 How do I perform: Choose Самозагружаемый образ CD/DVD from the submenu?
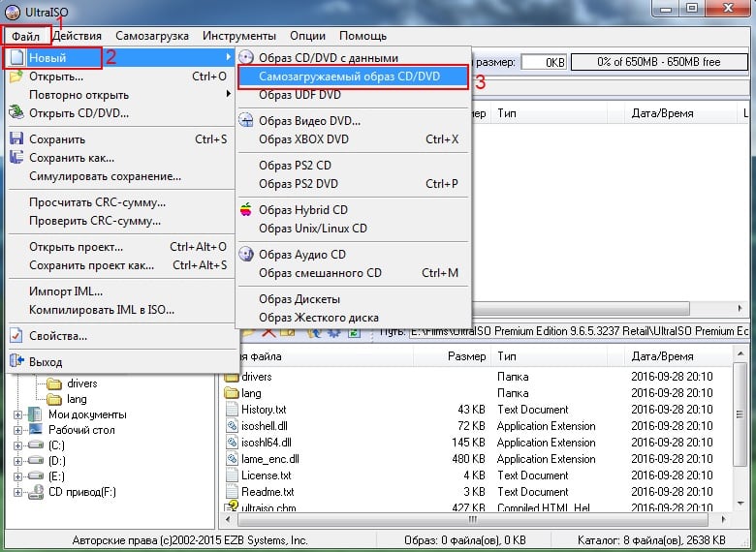(x=349, y=77)
